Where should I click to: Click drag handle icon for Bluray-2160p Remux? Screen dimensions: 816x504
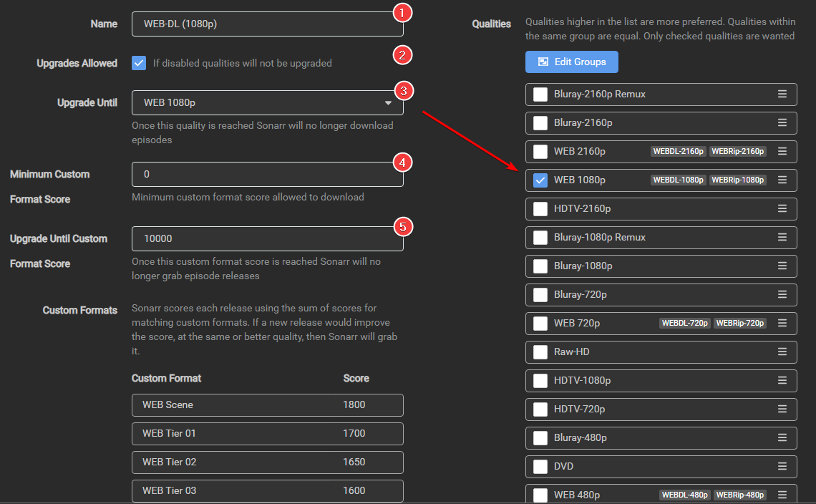[x=782, y=94]
